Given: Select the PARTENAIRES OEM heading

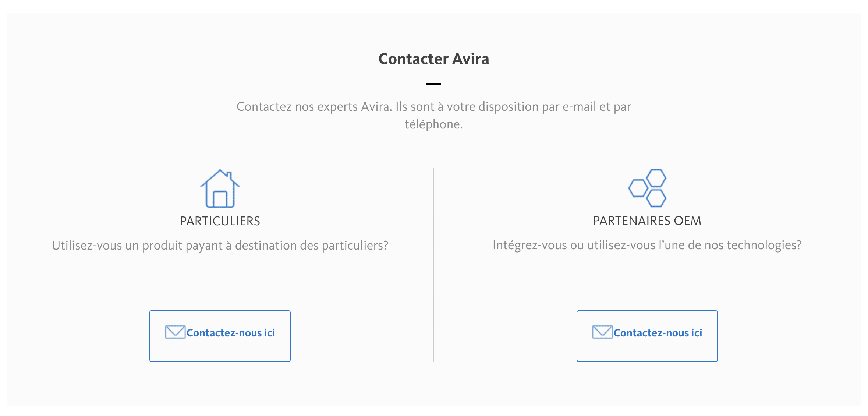Looking at the screenshot, I should (647, 221).
